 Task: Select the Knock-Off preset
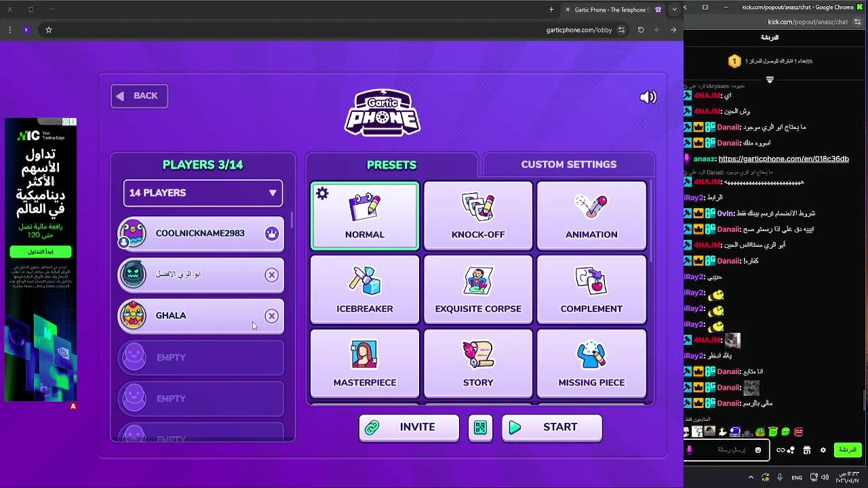478,216
